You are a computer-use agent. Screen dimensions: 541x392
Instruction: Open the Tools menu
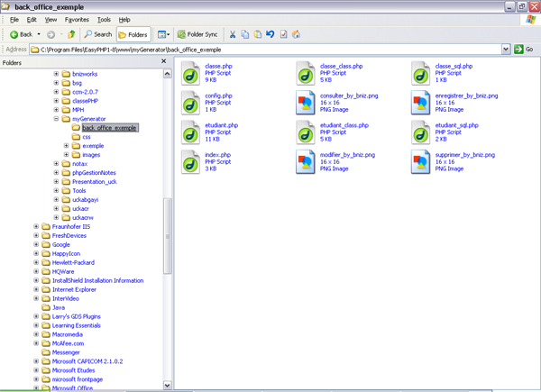click(105, 19)
